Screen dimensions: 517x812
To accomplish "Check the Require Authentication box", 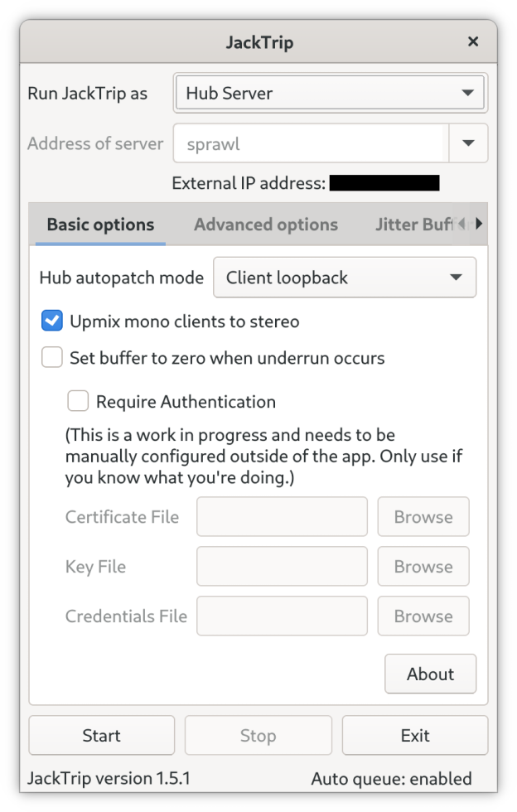I will 78,402.
